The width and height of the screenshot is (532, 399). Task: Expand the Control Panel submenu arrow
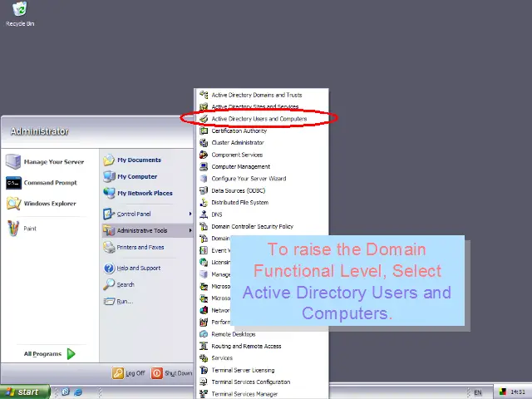coord(190,214)
